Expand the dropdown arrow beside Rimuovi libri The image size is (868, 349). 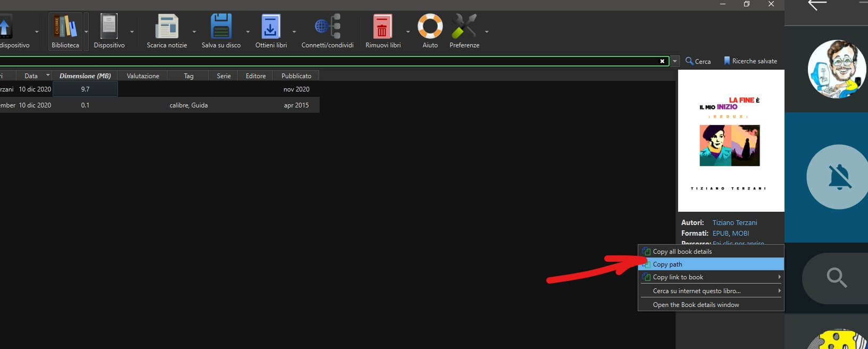pos(408,32)
